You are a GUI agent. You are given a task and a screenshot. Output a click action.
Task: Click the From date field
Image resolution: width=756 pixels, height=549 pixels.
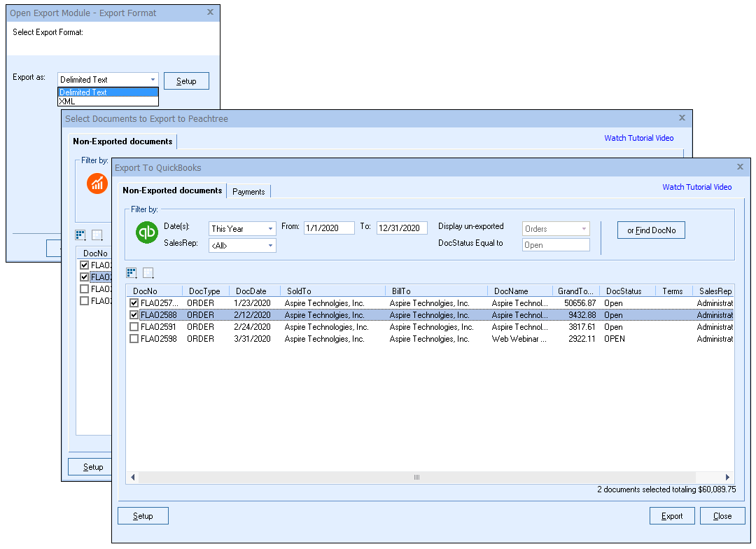coord(330,228)
